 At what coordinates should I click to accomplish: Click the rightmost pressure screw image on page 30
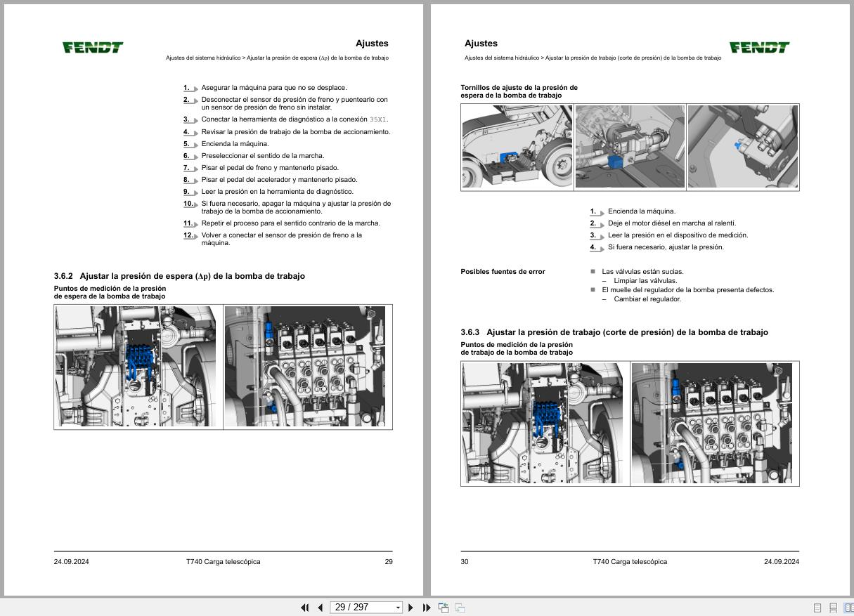point(742,147)
